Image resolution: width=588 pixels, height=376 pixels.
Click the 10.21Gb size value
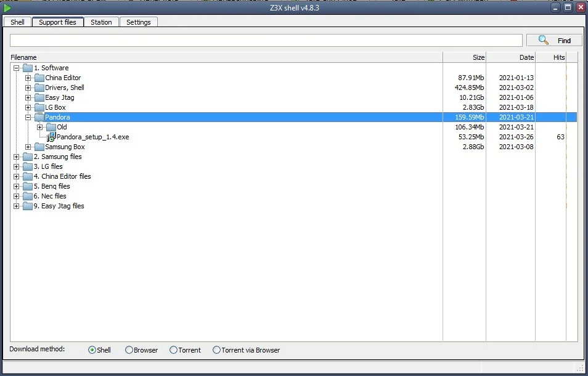(x=472, y=97)
